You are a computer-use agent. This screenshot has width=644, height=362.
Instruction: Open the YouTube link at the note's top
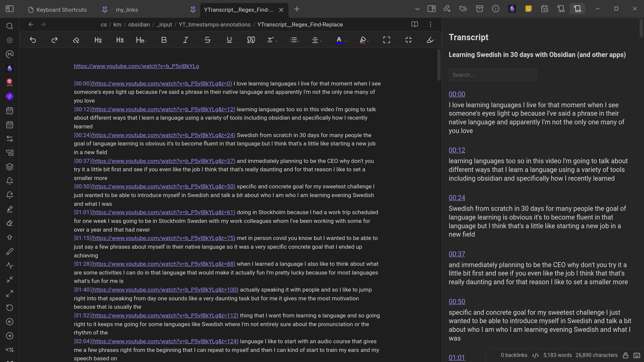point(136,66)
